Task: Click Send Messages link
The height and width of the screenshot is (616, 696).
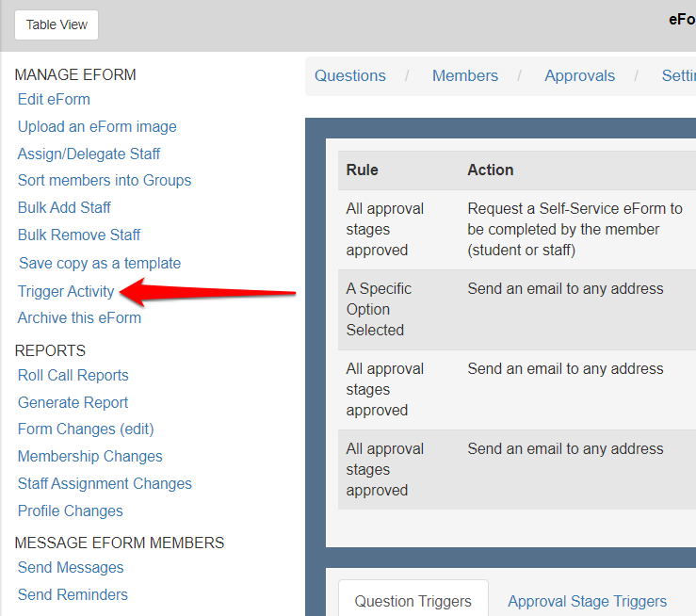Action: (71, 567)
